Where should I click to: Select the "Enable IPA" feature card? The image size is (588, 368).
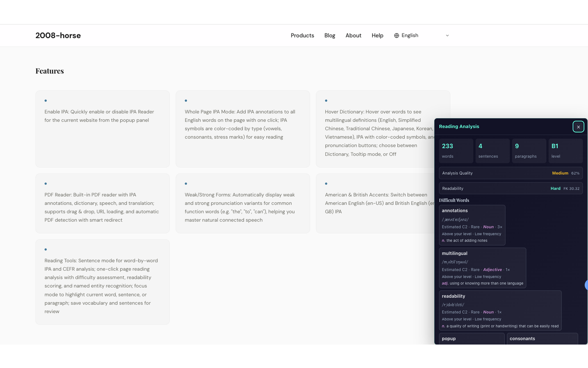[x=102, y=129]
